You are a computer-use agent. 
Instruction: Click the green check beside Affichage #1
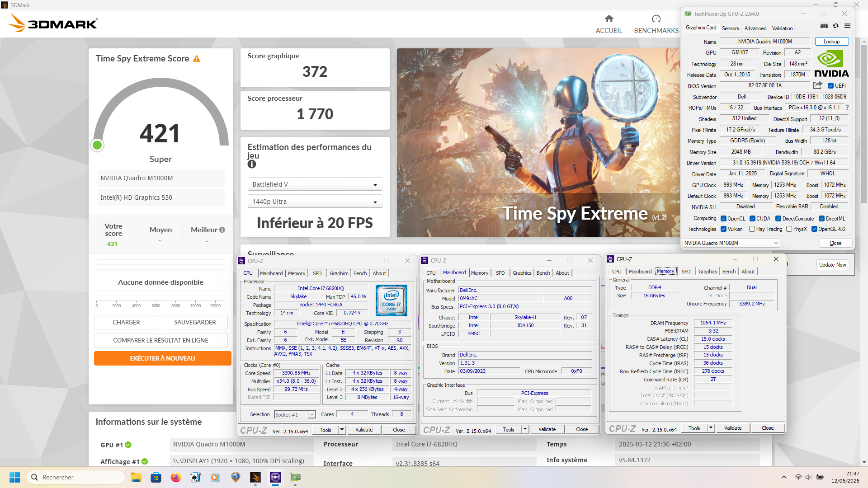145,461
